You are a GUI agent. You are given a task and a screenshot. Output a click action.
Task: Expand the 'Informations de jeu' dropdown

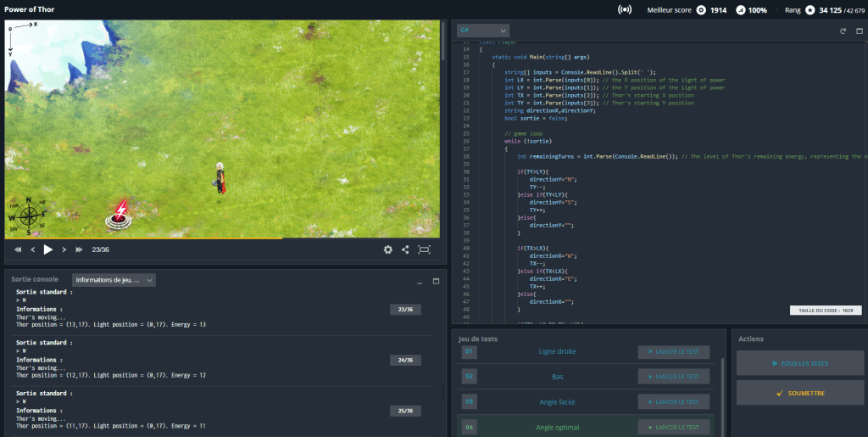(114, 280)
